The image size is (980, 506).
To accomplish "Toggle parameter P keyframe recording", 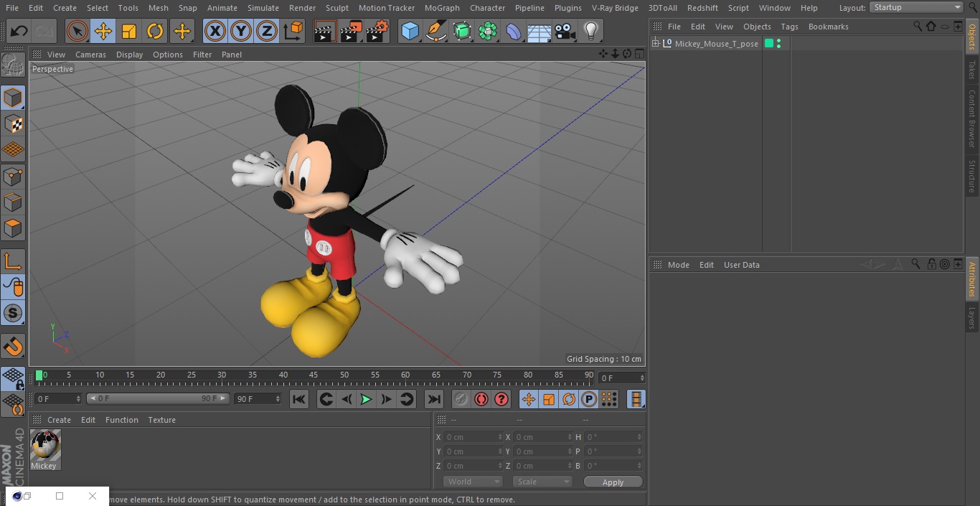I will pos(589,399).
